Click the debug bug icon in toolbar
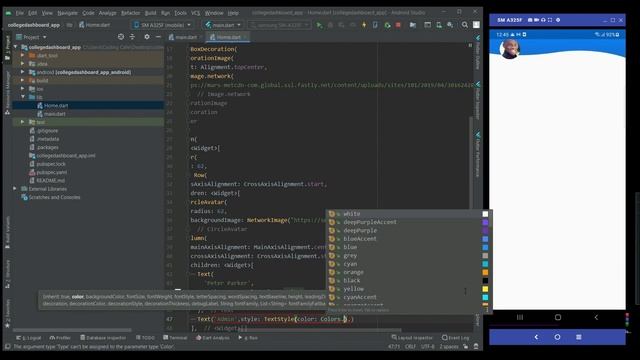 (x=330, y=25)
